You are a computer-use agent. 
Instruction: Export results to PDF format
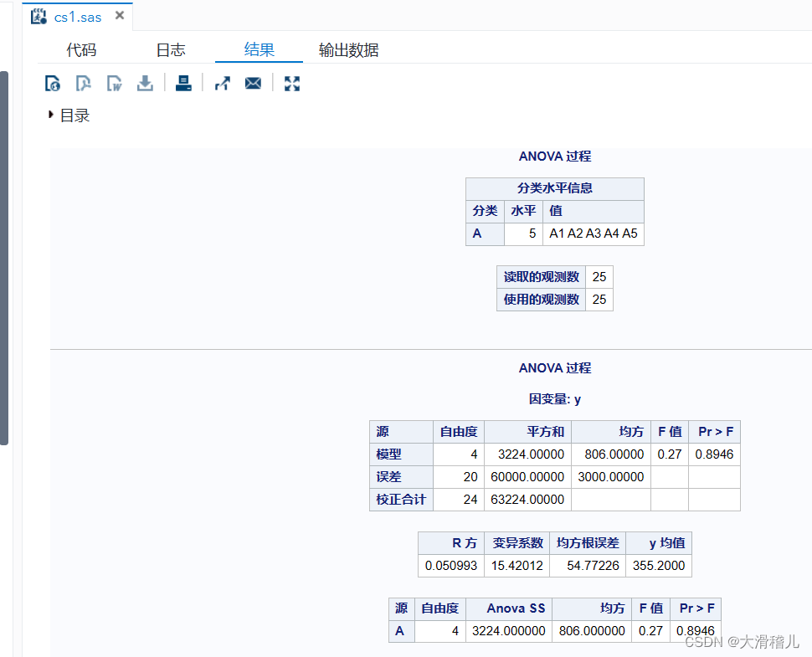click(84, 83)
